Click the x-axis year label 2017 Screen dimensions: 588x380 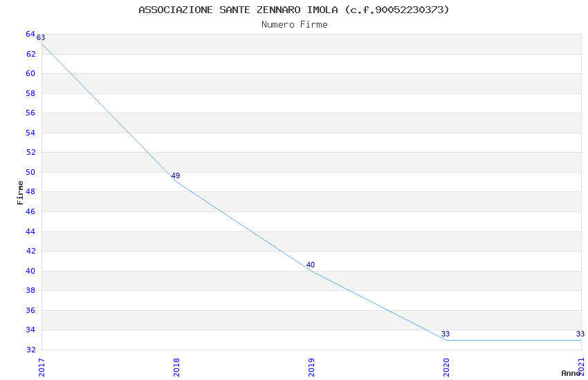click(42, 368)
